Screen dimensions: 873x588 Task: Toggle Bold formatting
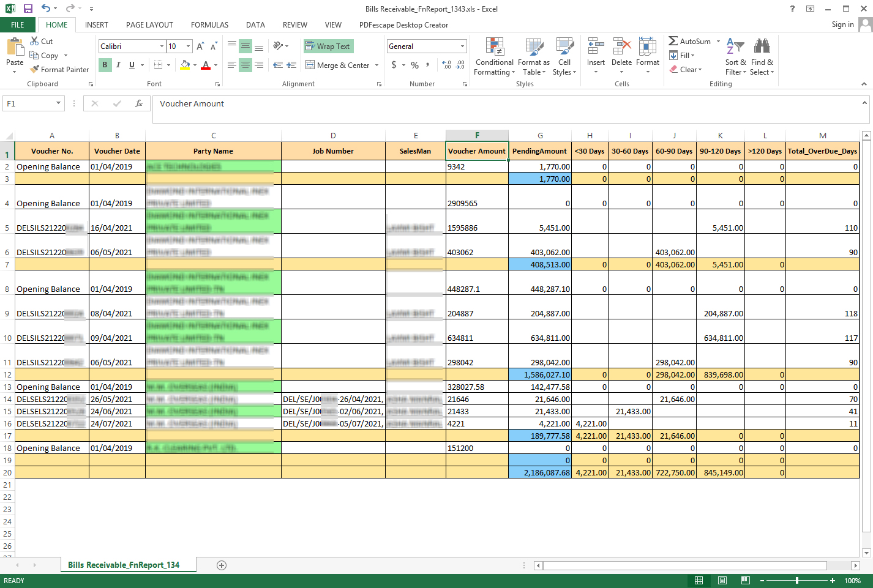(x=105, y=65)
